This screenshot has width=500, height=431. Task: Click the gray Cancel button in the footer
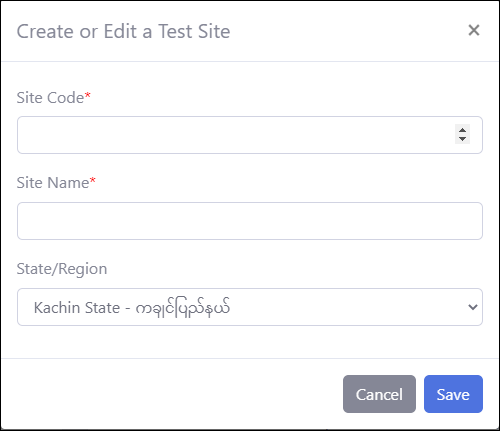click(379, 394)
